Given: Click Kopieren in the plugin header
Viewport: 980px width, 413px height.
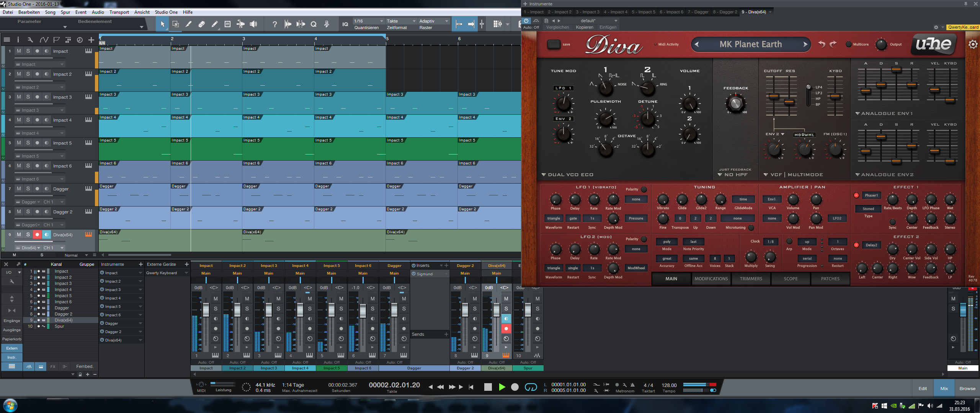Looking at the screenshot, I should point(584,28).
